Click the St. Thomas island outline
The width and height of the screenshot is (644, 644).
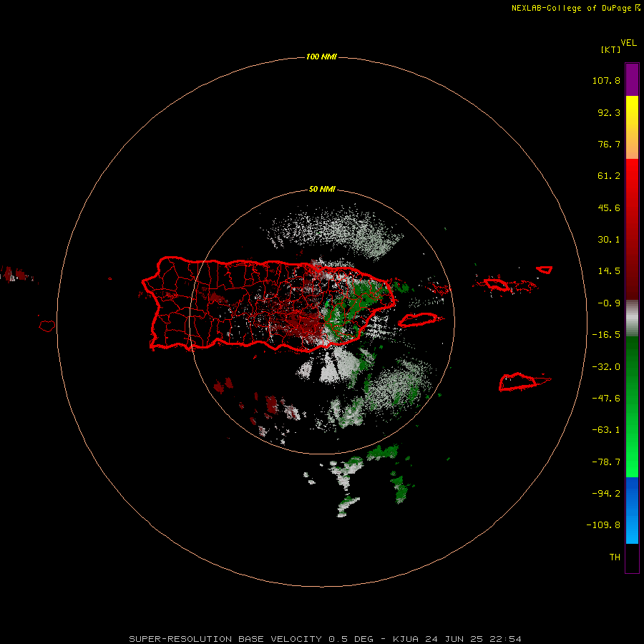(496, 284)
